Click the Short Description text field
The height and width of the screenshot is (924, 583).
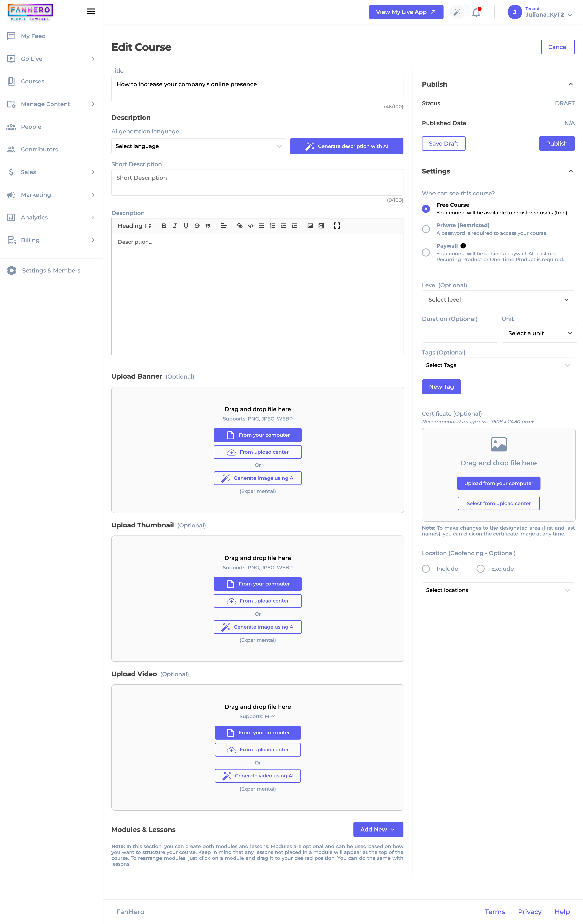coord(257,182)
